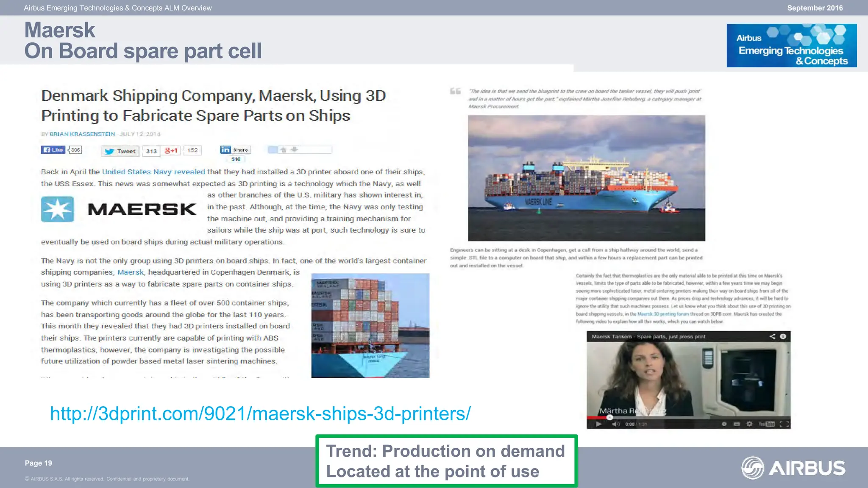Click the video info icon
This screenshot has width=868, height=488.
pyautogui.click(x=783, y=336)
